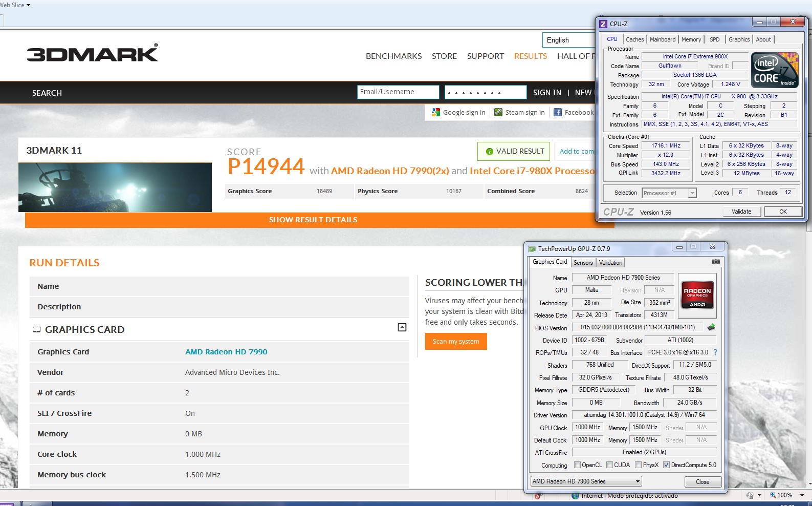Collapse the Graphics Card section
812x506 pixels.
(402, 327)
